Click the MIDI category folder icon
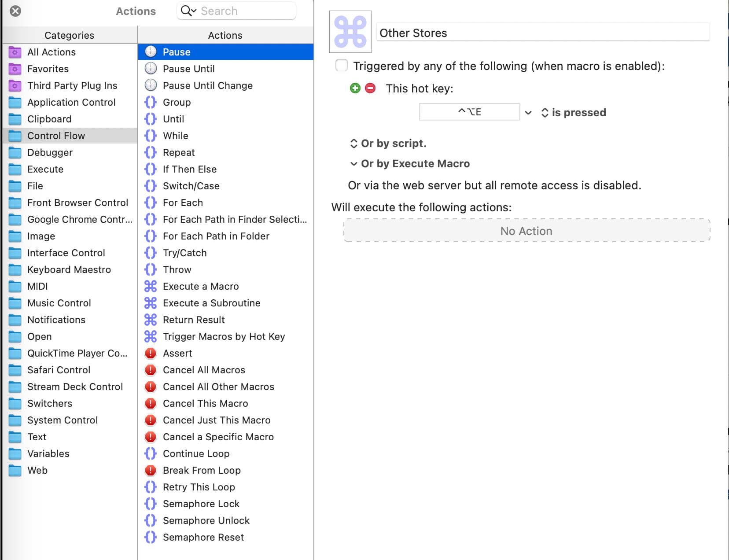This screenshot has width=729, height=560. click(15, 287)
